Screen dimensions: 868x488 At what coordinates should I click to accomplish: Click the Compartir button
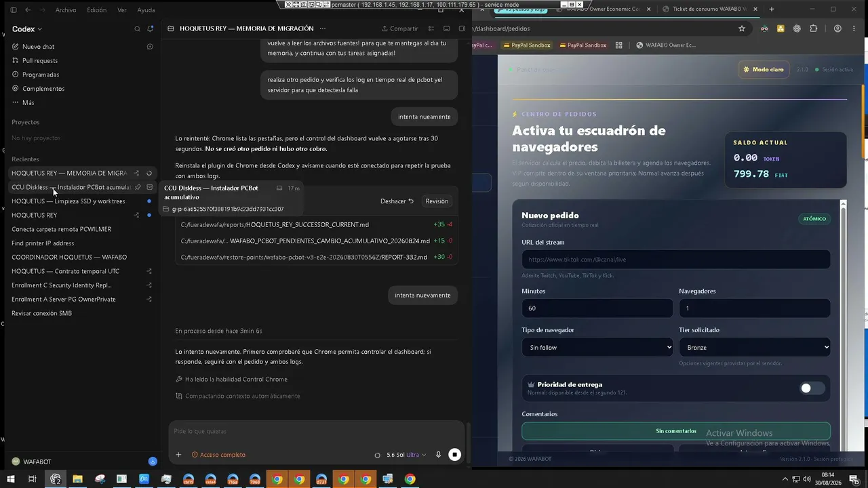click(400, 28)
